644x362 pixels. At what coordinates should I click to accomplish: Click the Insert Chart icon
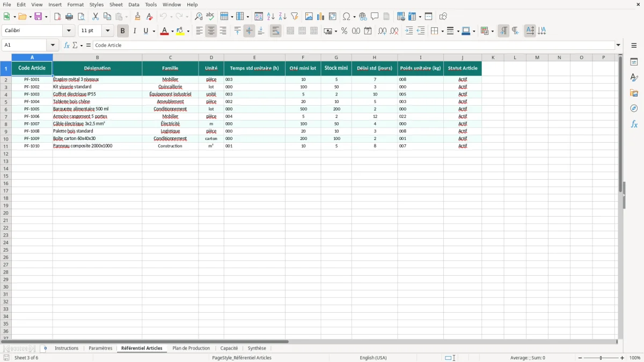(321, 17)
